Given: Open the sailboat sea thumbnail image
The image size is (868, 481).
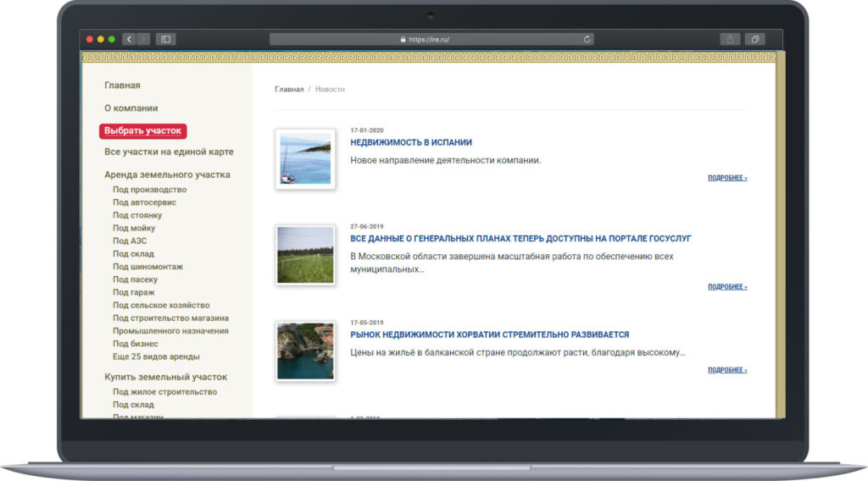Looking at the screenshot, I should coord(305,159).
